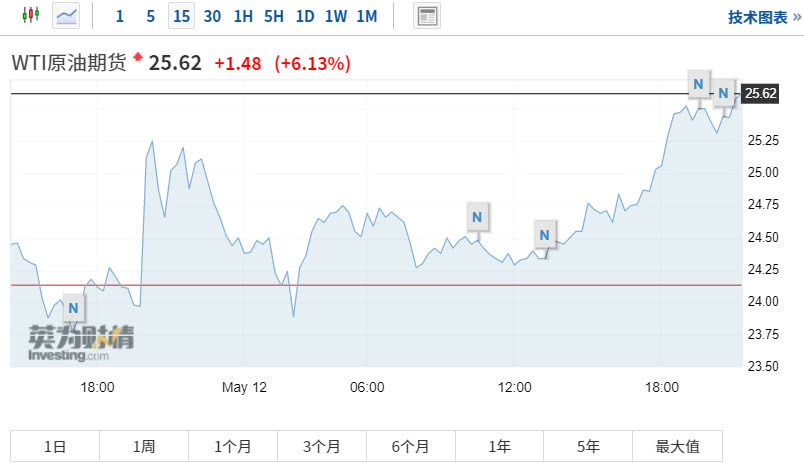This screenshot has height=473, width=804.
Task: Click the WTI原油期货 title
Action: (69, 63)
